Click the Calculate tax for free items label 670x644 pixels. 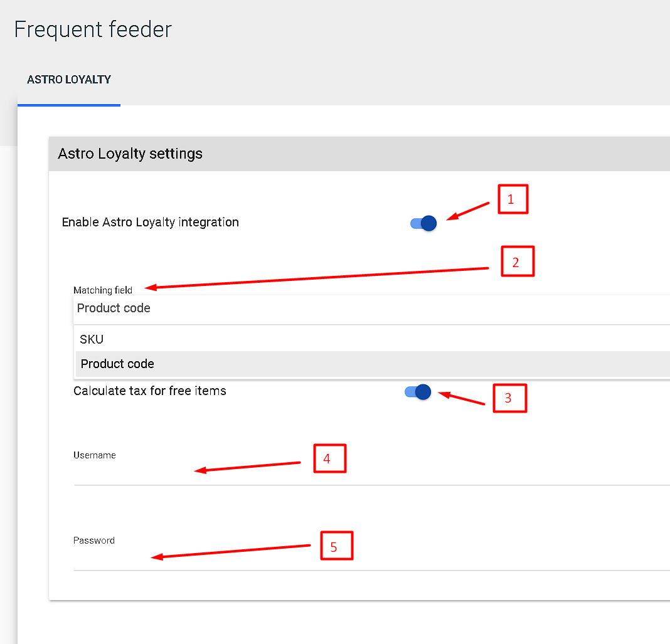(x=150, y=391)
